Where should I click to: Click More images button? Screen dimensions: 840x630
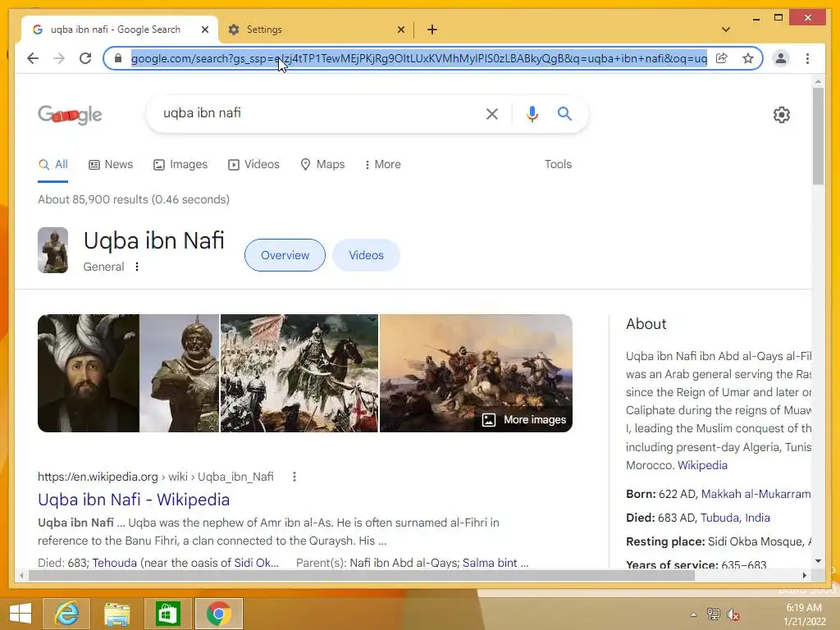(524, 420)
